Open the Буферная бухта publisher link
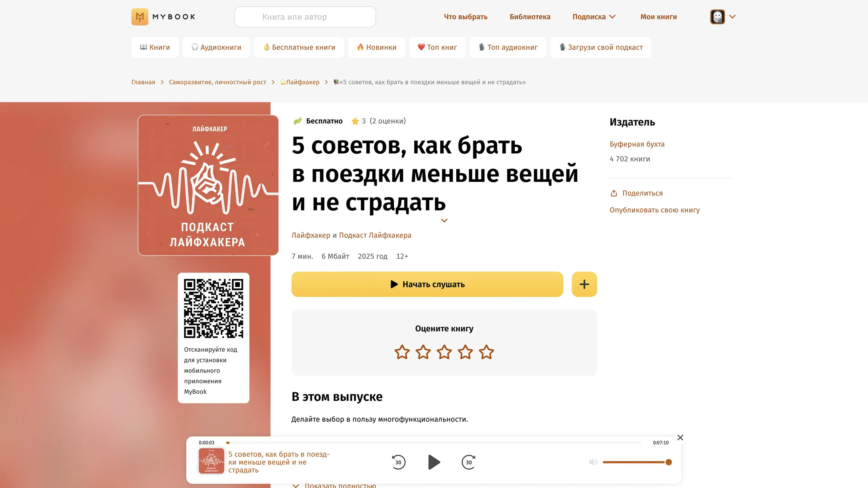 coord(637,144)
